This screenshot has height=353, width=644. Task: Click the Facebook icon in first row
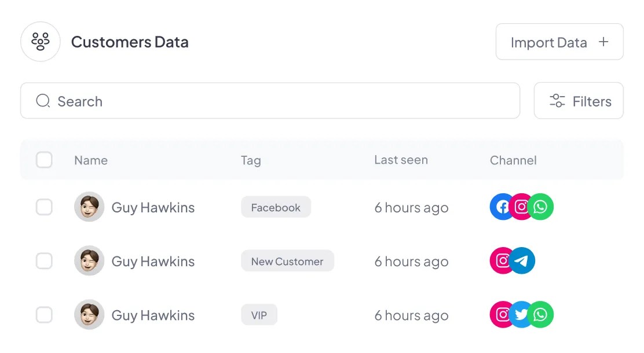click(x=501, y=207)
